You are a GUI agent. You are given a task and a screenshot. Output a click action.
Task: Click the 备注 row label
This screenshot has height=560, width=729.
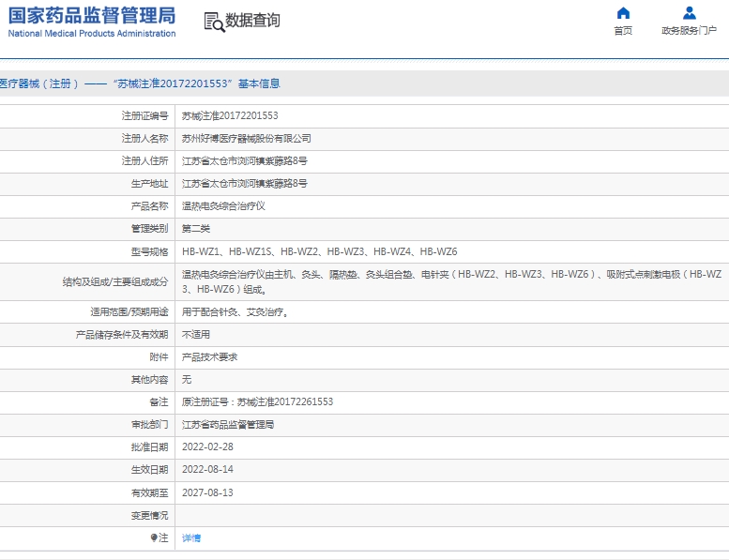click(x=159, y=402)
